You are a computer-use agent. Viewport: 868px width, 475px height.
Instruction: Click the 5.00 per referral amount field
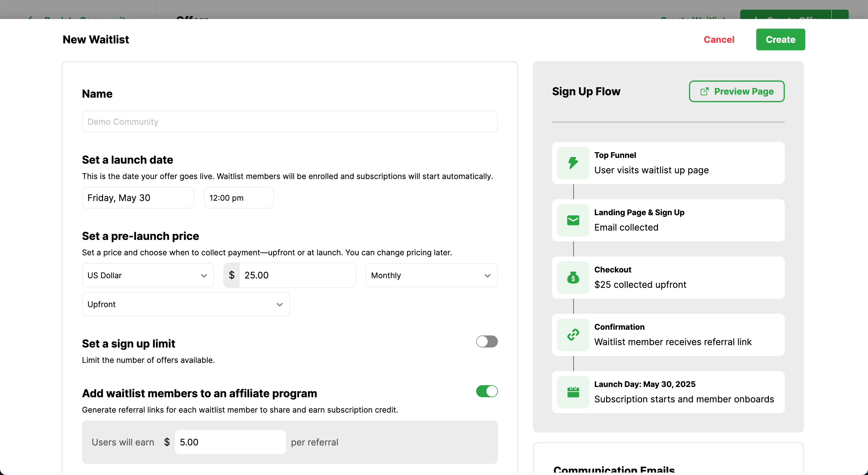[x=230, y=442]
